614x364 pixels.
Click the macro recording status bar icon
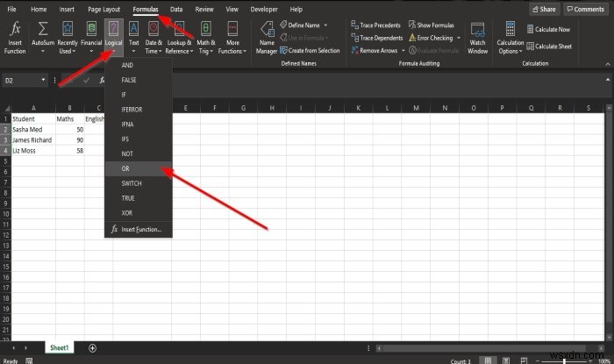point(29,360)
